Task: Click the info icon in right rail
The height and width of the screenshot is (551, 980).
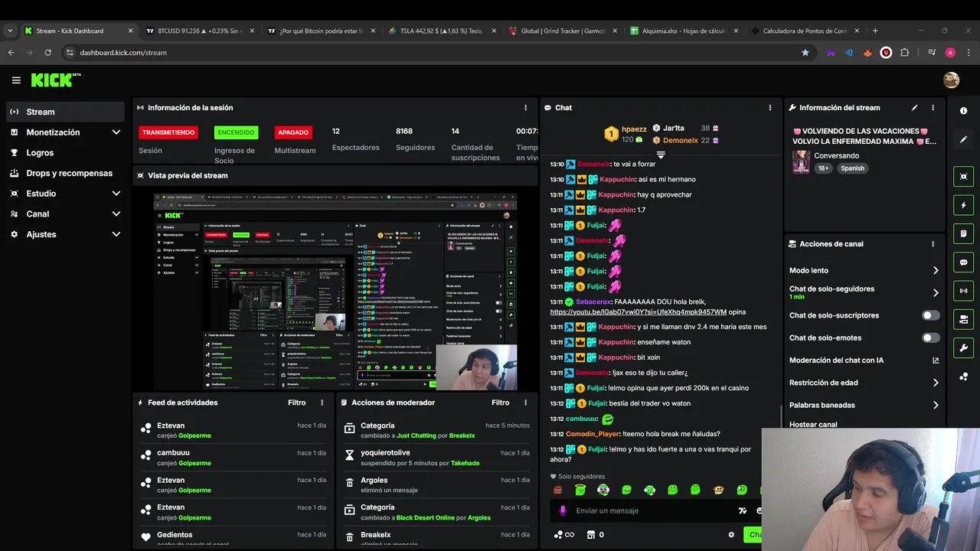Action: (x=963, y=111)
